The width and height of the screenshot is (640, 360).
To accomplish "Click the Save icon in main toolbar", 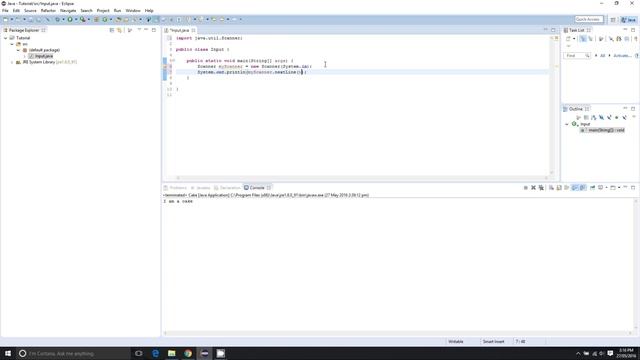I will point(30,19).
